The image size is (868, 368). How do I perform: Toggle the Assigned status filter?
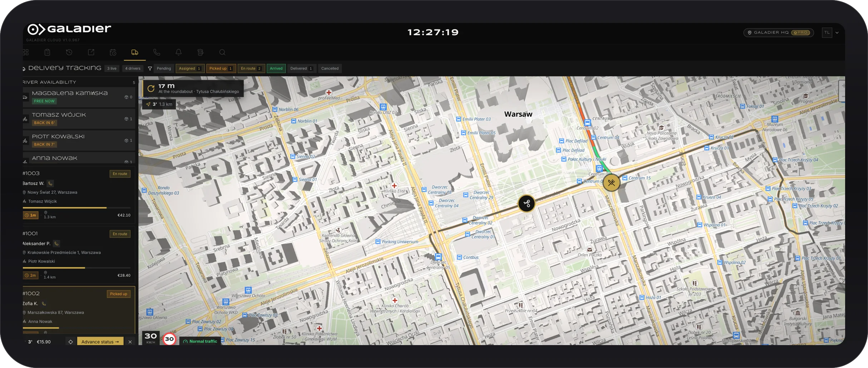point(190,68)
